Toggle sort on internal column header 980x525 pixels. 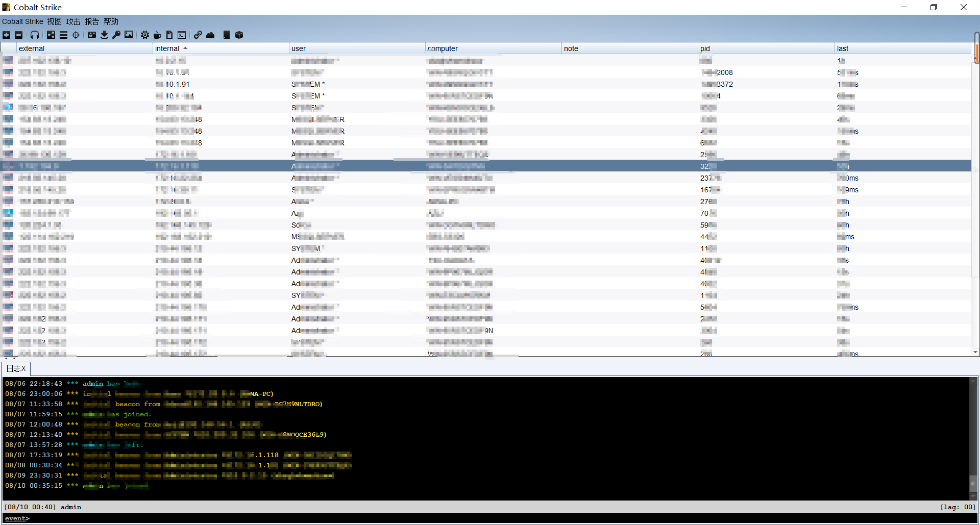(x=221, y=48)
